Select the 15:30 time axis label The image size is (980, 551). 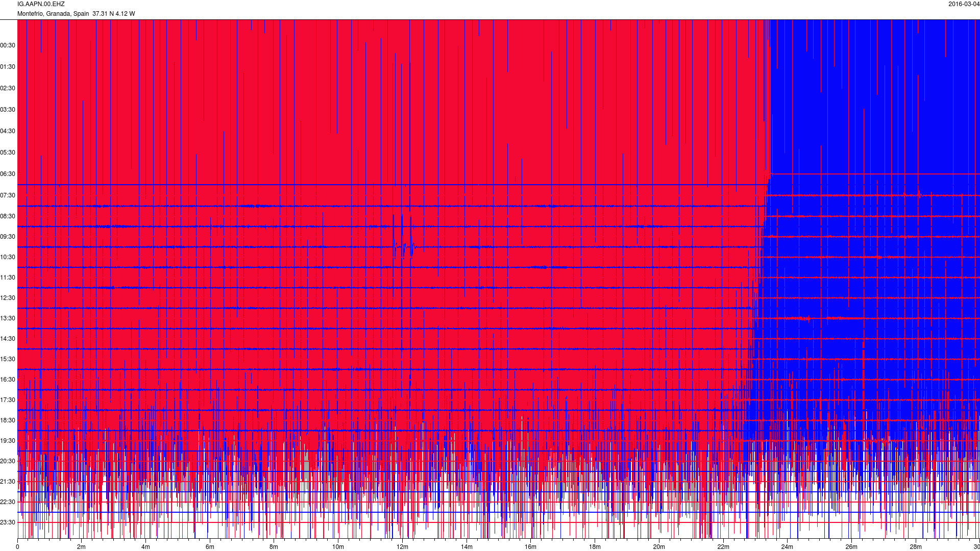click(8, 359)
